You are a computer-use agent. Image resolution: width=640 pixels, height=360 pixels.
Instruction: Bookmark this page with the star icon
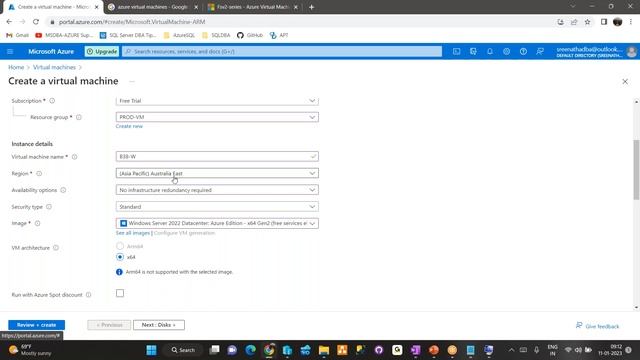pyautogui.click(x=587, y=22)
